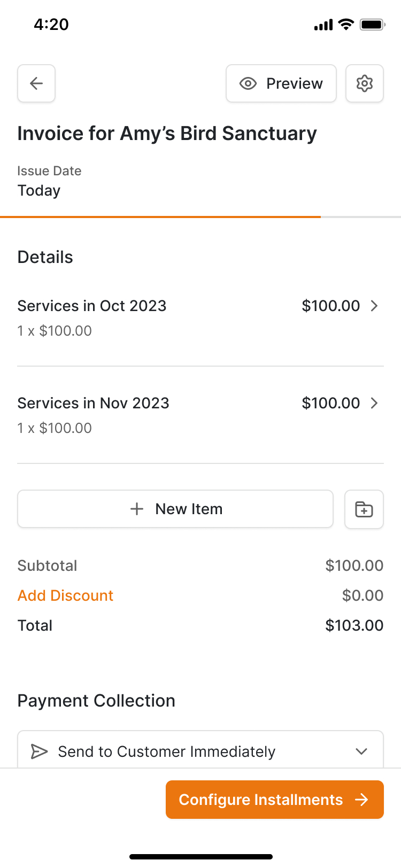401x868 pixels.
Task: Tap the back arrow button
Action: [36, 83]
